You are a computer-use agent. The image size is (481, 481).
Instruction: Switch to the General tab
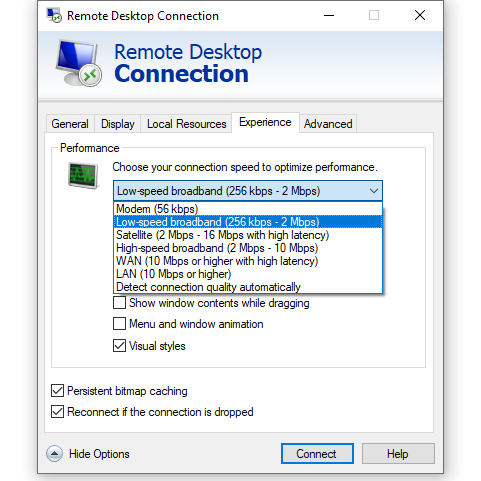(x=70, y=124)
